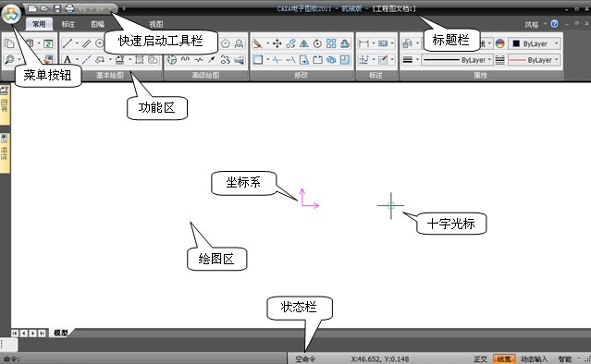Screen dimensions: 591x364
Task: Expand the black ByLayer color dropdown
Action: click(x=534, y=43)
